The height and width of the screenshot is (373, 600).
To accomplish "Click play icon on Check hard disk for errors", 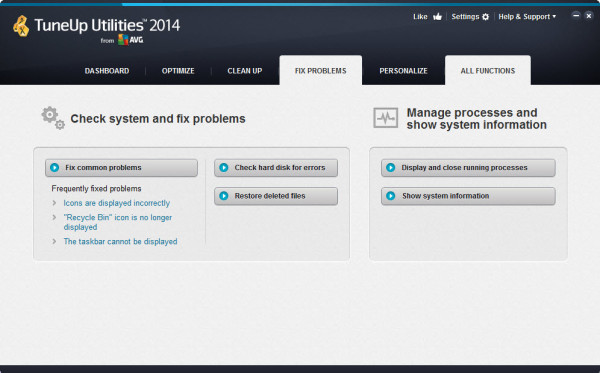I will (x=224, y=168).
